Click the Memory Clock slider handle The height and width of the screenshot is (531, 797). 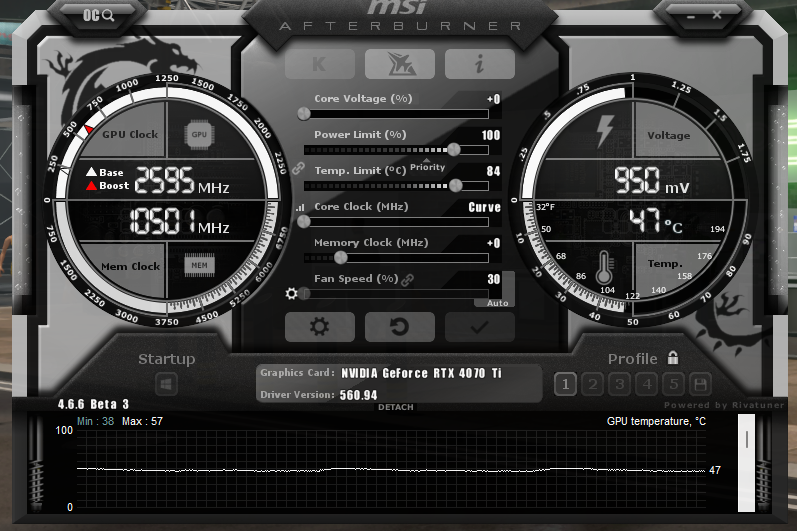[341, 258]
